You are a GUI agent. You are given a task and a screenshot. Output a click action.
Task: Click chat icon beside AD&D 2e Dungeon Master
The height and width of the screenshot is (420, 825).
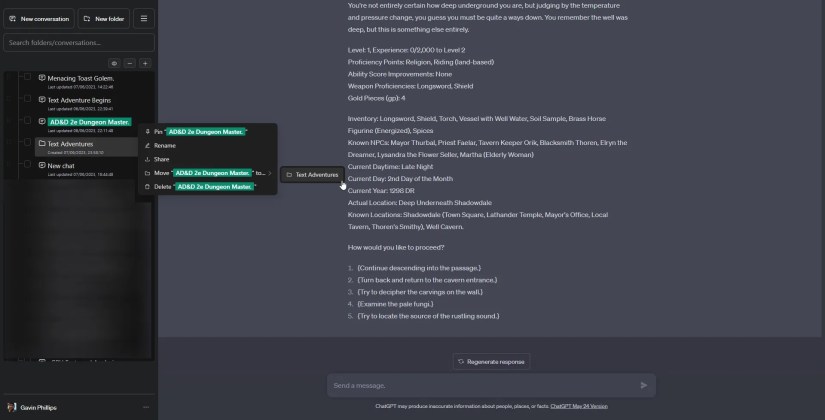(x=42, y=122)
